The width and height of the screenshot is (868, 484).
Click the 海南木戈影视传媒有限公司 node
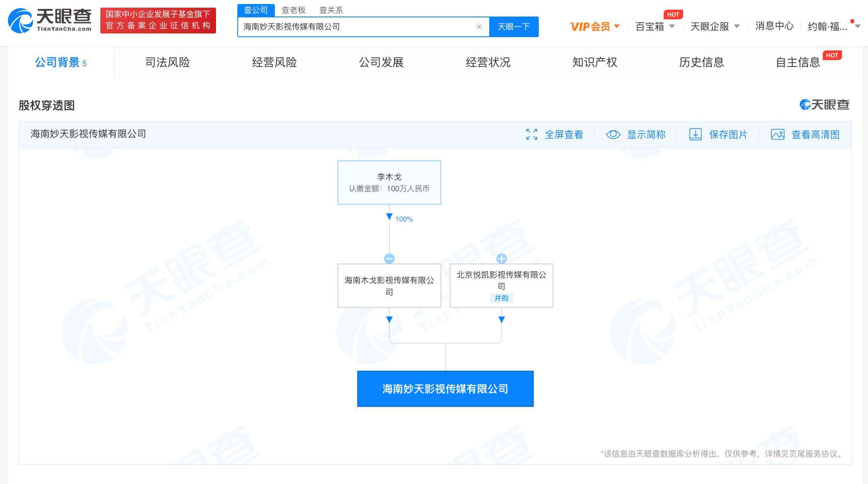point(389,286)
